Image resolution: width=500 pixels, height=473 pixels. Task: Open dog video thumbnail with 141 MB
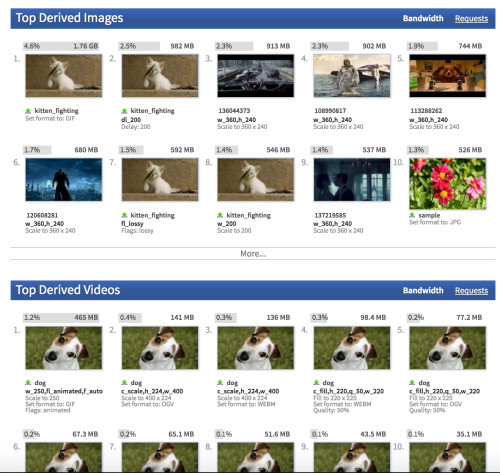[x=160, y=348]
